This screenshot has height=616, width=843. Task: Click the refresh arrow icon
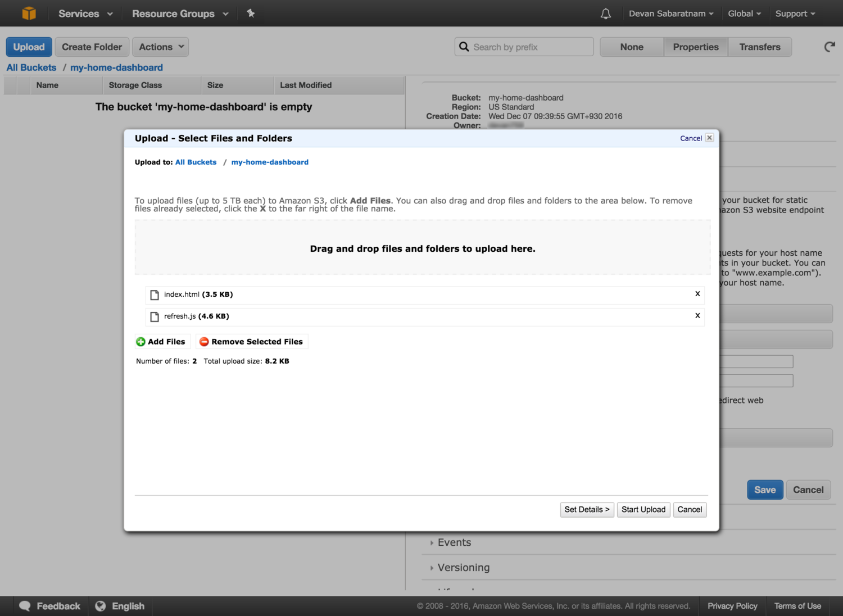(830, 47)
